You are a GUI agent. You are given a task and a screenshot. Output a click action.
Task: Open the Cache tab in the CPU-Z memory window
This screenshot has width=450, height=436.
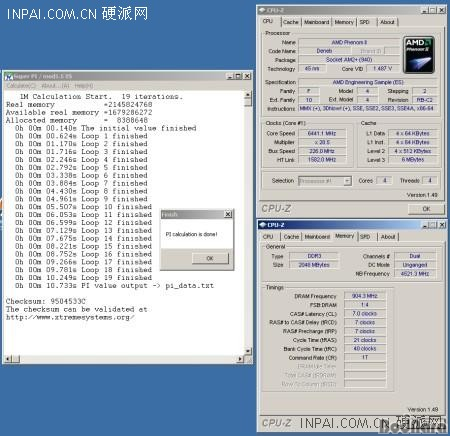(291, 237)
